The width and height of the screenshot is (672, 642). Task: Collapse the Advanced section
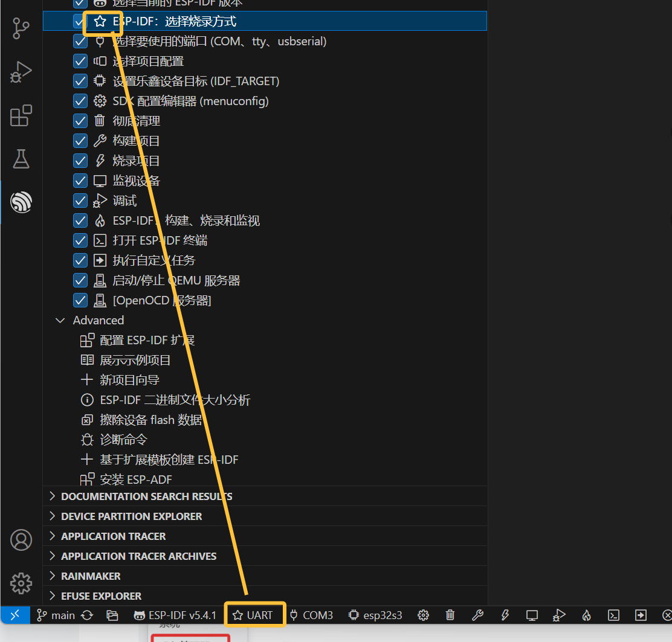[60, 320]
